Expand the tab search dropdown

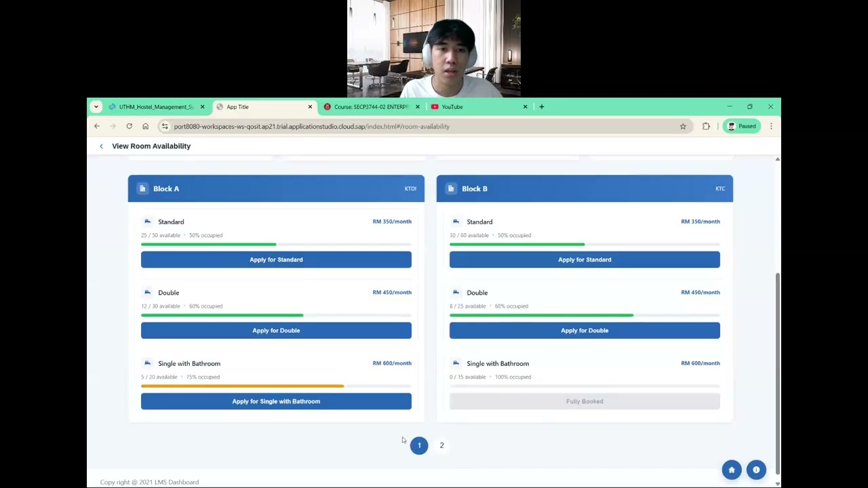coord(96,106)
